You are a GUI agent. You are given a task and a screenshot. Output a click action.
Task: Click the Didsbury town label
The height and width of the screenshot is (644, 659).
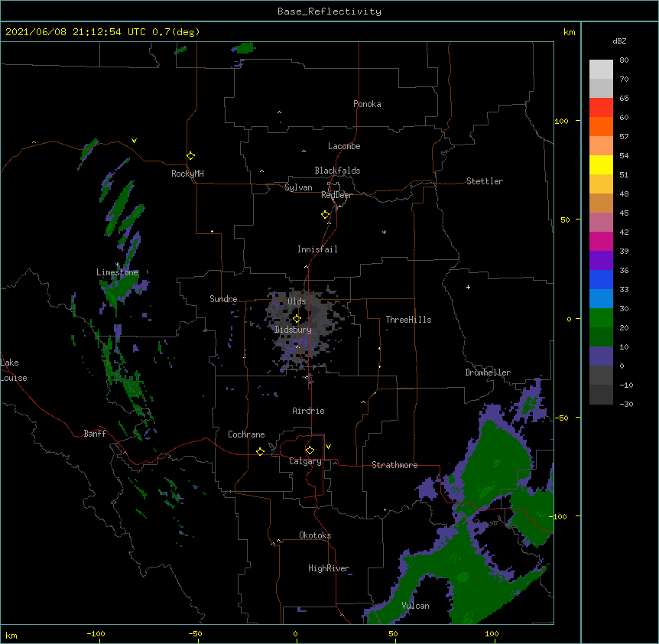click(x=294, y=330)
